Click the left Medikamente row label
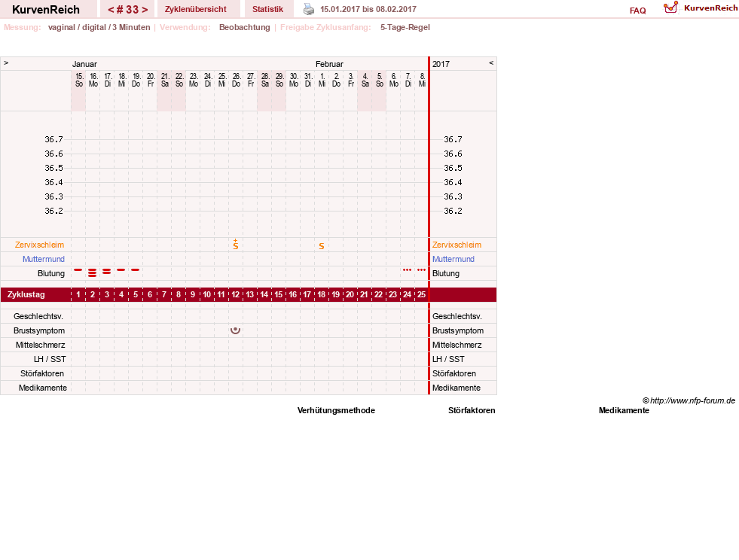 coord(43,388)
